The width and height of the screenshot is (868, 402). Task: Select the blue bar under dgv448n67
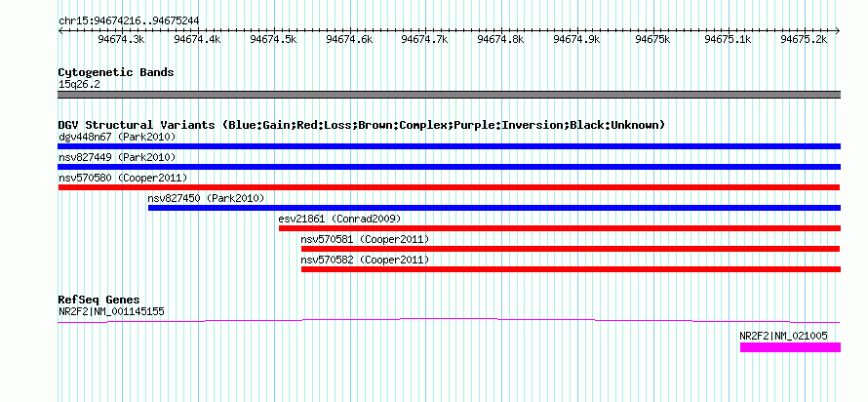click(x=449, y=146)
